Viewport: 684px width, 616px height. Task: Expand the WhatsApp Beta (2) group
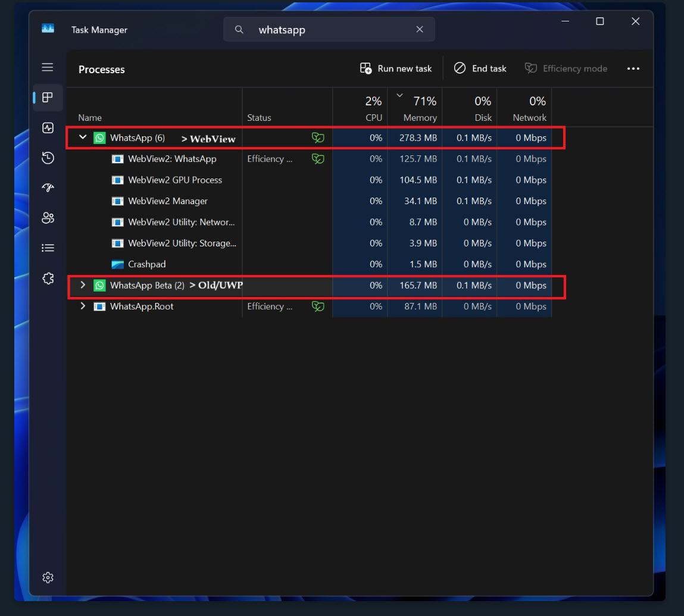pos(83,285)
